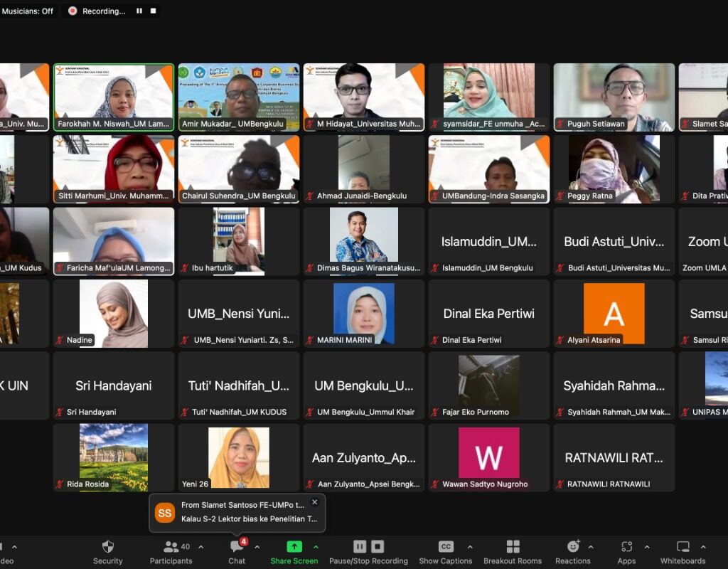This screenshot has height=569, width=728.
Task: Click name label UMB_Nensi Yuniarti. Zs
Action: [x=243, y=340]
